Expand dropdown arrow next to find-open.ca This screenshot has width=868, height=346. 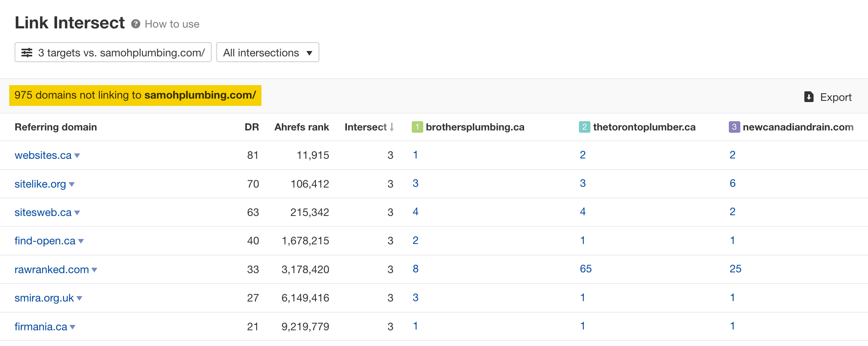81,241
